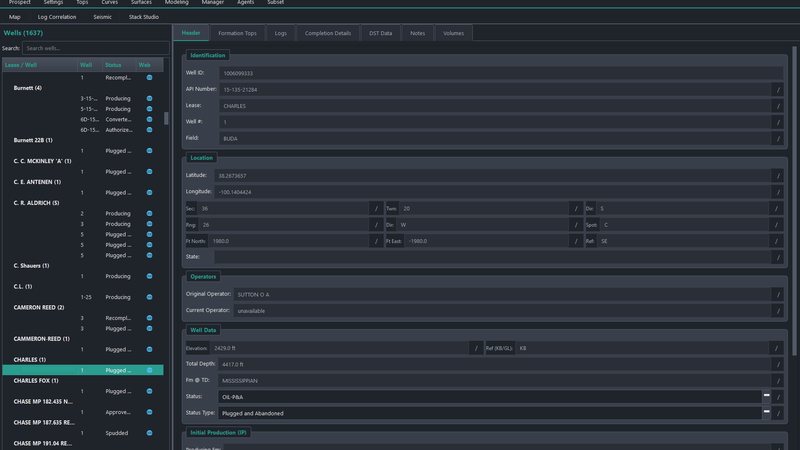This screenshot has height=450, width=800.
Task: Click the edit icon beside Total Depth
Action: (778, 364)
